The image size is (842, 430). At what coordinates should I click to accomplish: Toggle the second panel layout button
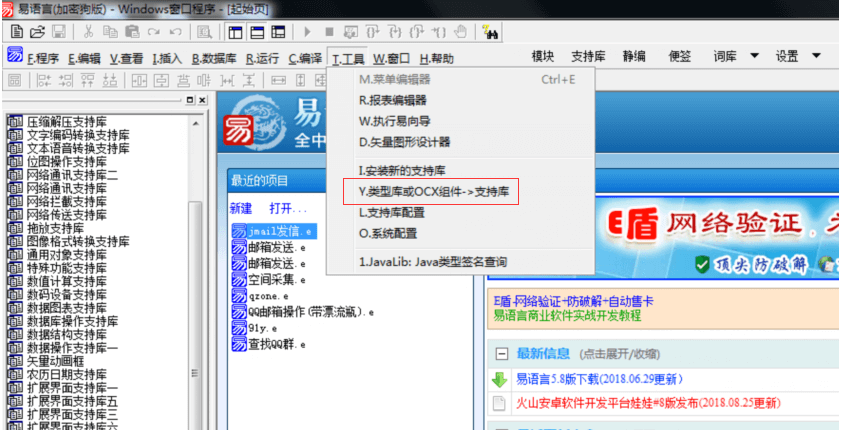tap(257, 32)
